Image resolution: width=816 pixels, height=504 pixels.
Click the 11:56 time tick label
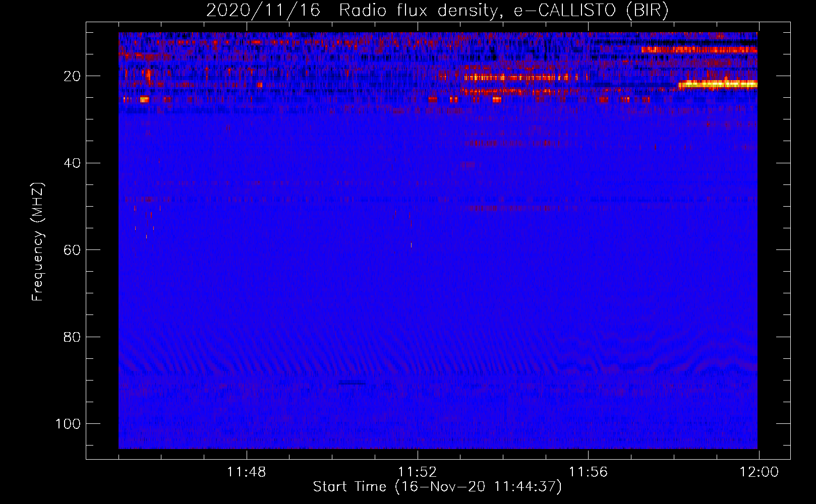tap(588, 472)
